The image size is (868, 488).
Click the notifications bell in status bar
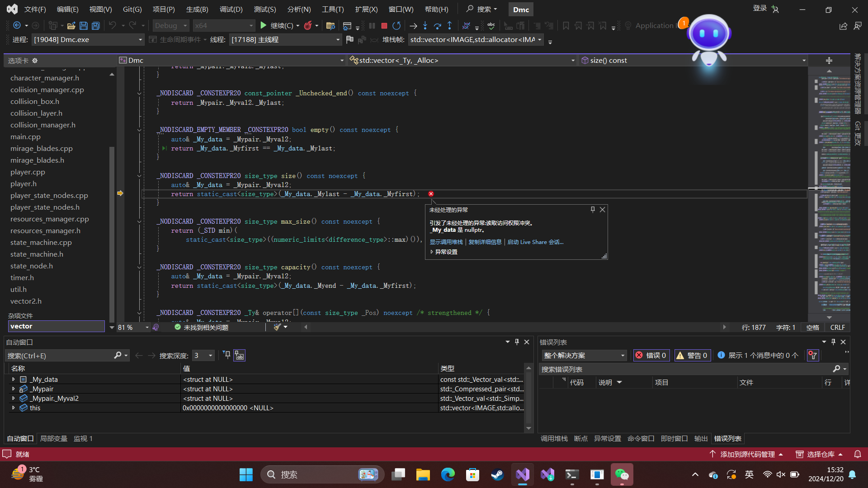[x=858, y=454]
